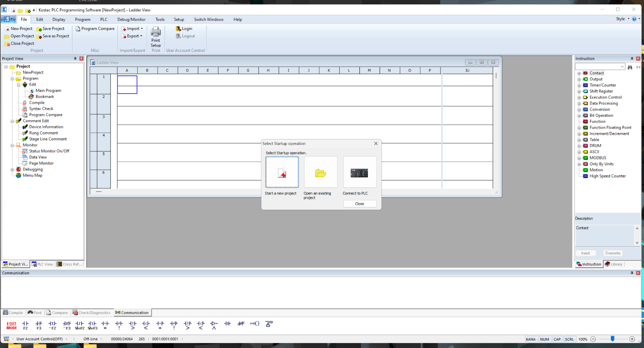This screenshot has width=644, height=348.
Task: Choose Start a new project icon
Action: (282, 172)
